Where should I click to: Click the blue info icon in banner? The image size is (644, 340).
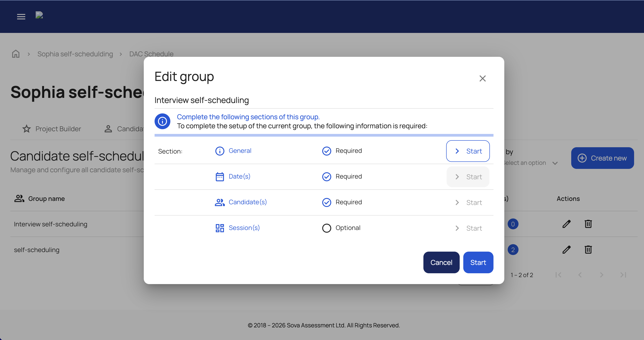point(162,121)
